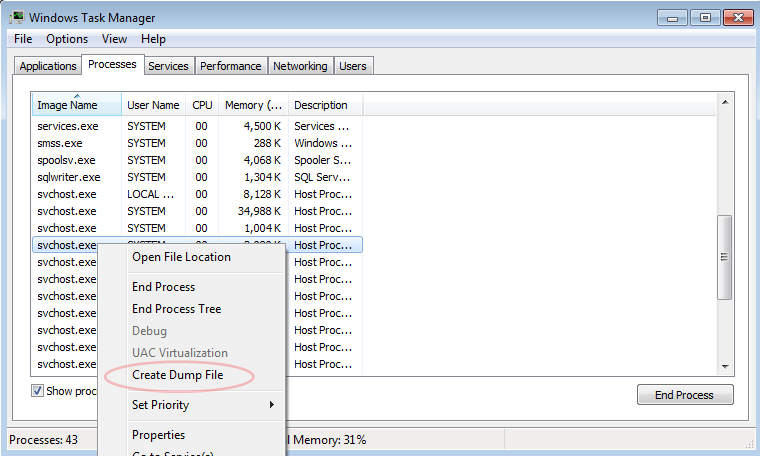Image resolution: width=760 pixels, height=456 pixels.
Task: Go to the Networking tab
Action: coord(300,66)
